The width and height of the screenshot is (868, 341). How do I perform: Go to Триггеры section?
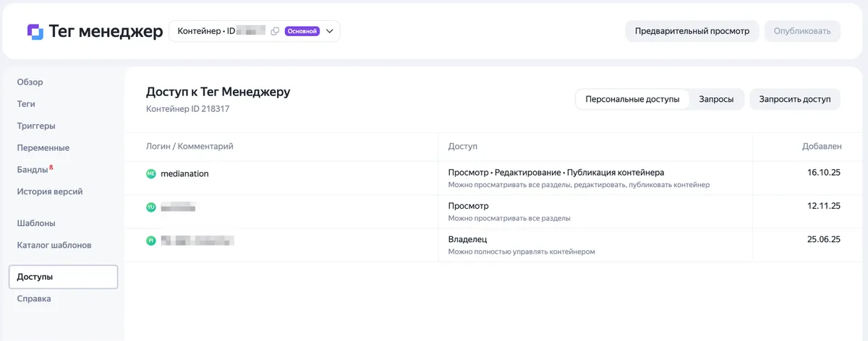pyautogui.click(x=36, y=126)
